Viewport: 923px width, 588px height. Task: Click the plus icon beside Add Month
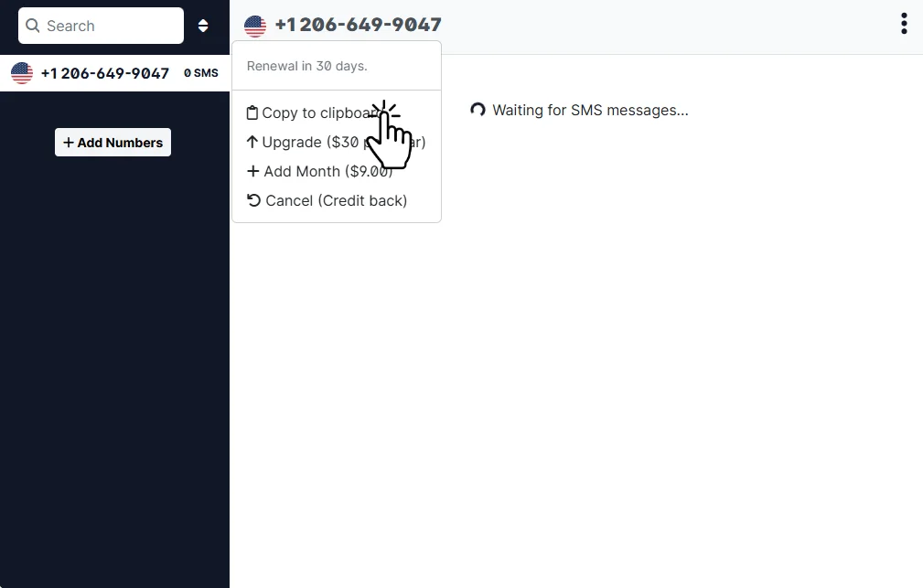pyautogui.click(x=253, y=171)
